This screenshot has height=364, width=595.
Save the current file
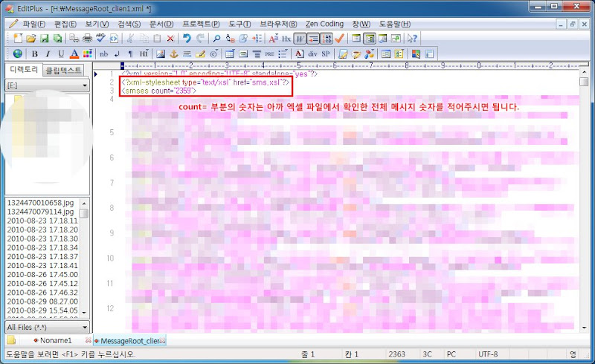(45, 39)
